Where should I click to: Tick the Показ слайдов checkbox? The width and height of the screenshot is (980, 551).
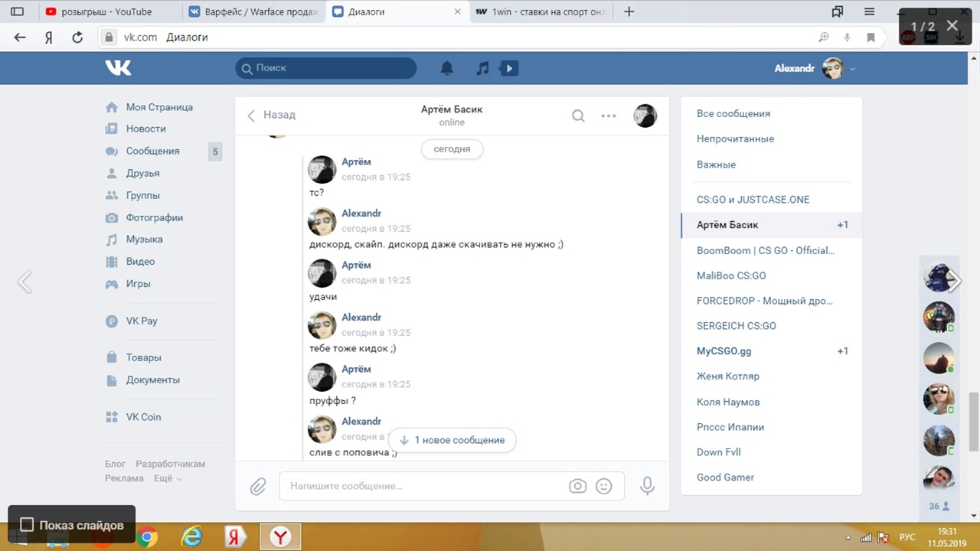tap(27, 525)
